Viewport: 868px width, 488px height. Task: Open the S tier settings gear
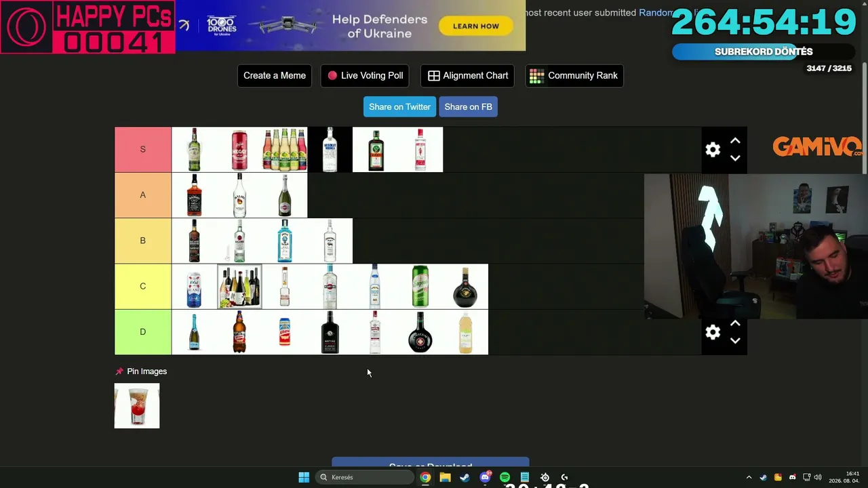[713, 150]
